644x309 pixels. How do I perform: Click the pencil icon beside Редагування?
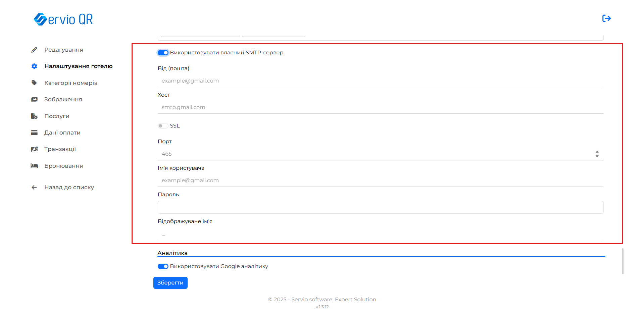[34, 50]
